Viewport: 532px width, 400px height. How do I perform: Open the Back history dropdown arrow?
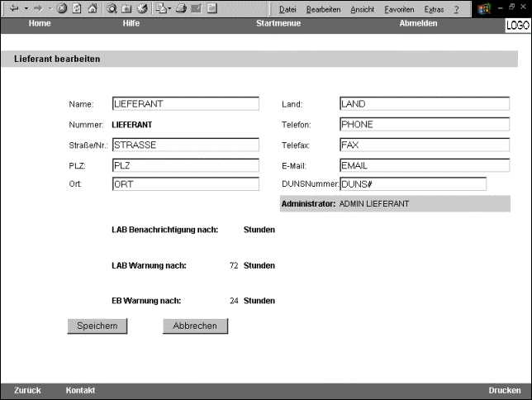[x=26, y=8]
